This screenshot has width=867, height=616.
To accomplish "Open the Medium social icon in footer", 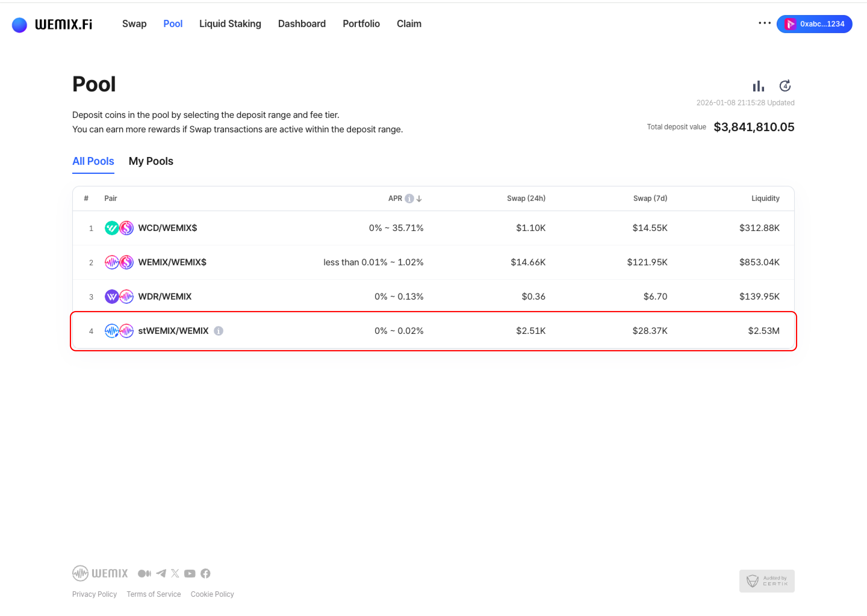I will 144,573.
